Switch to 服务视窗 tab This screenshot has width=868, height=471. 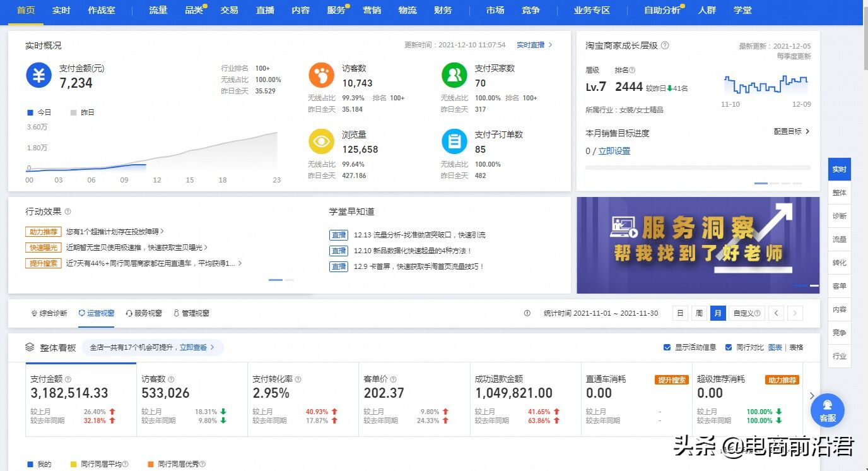(144, 313)
